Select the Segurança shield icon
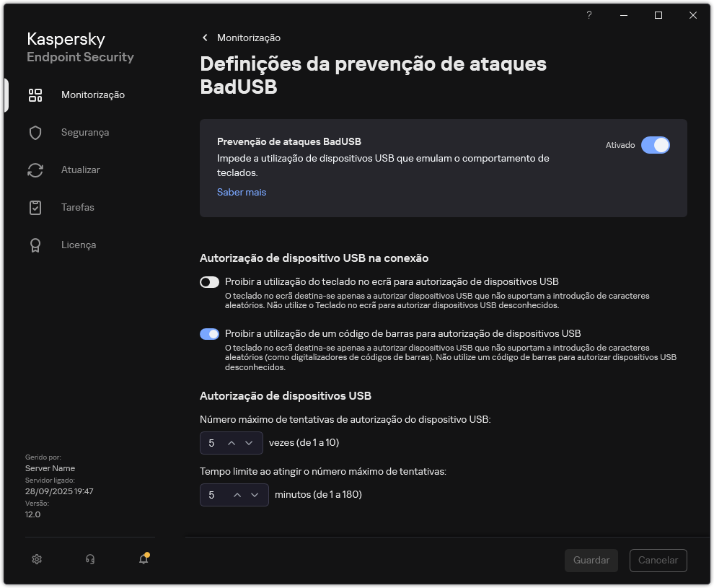The height and width of the screenshot is (588, 714). [x=35, y=132]
